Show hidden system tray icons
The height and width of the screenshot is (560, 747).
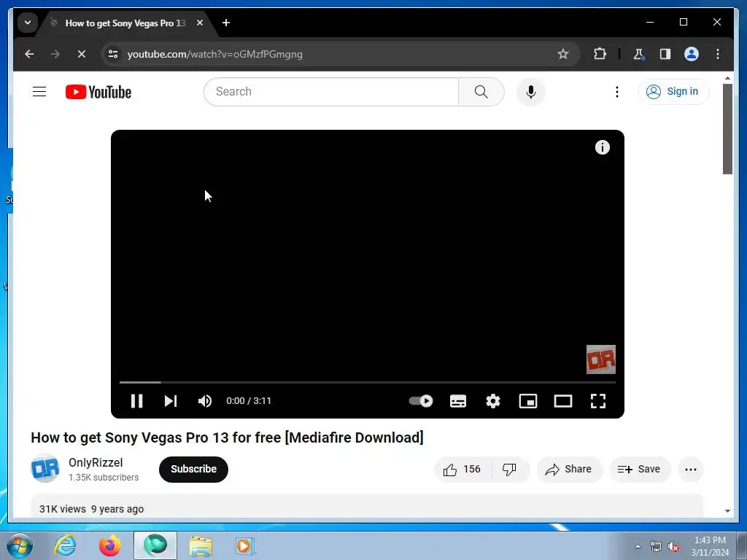point(638,546)
